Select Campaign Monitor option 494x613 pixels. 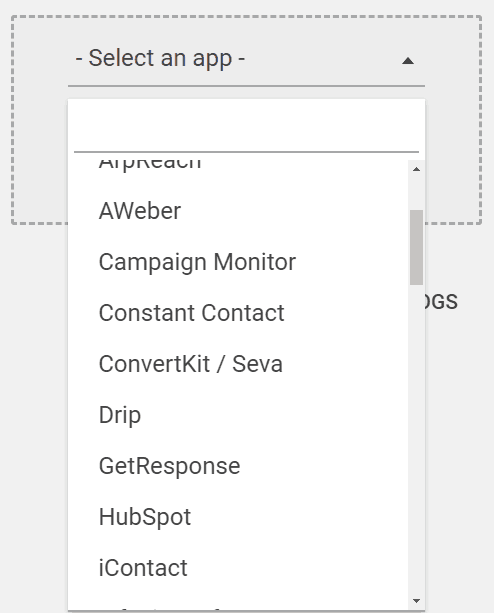point(238,262)
